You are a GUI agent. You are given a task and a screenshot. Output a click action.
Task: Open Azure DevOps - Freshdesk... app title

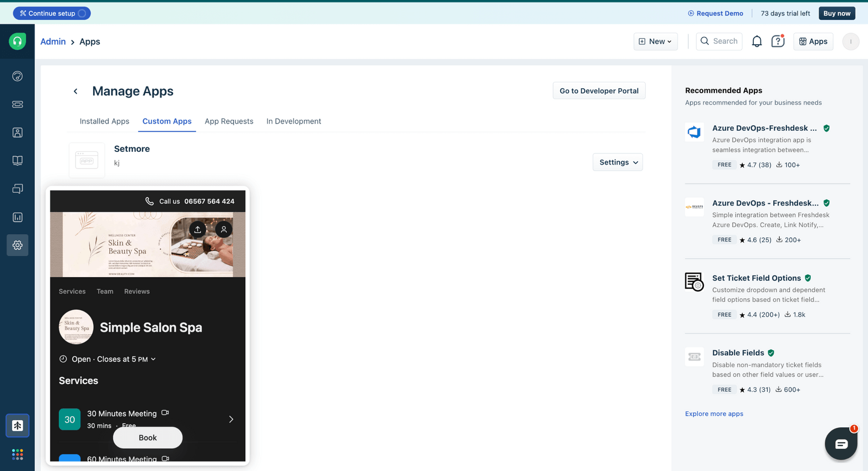(765, 203)
